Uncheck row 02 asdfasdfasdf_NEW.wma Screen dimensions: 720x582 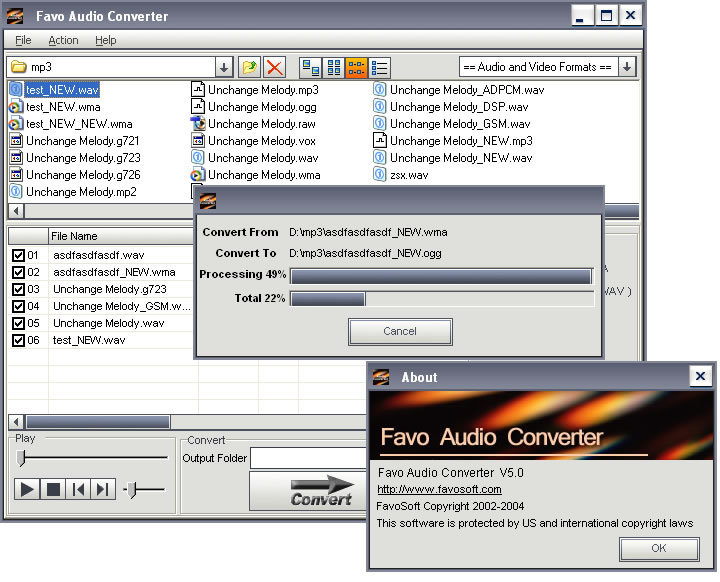click(18, 272)
